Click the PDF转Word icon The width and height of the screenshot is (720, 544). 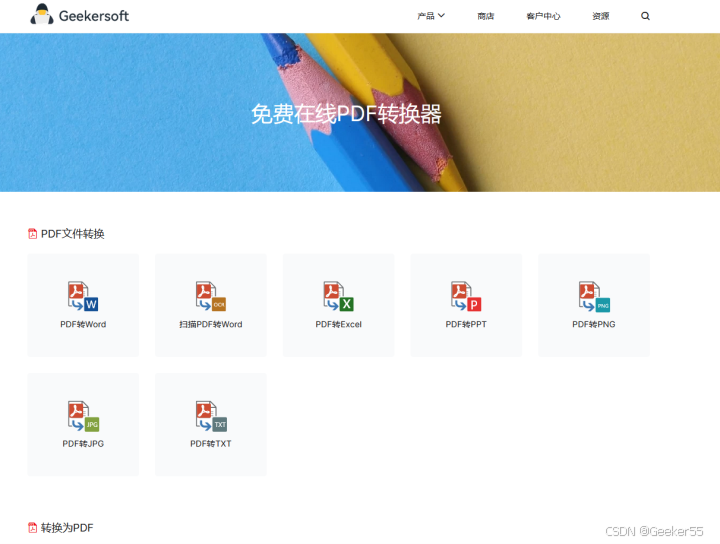(x=83, y=297)
